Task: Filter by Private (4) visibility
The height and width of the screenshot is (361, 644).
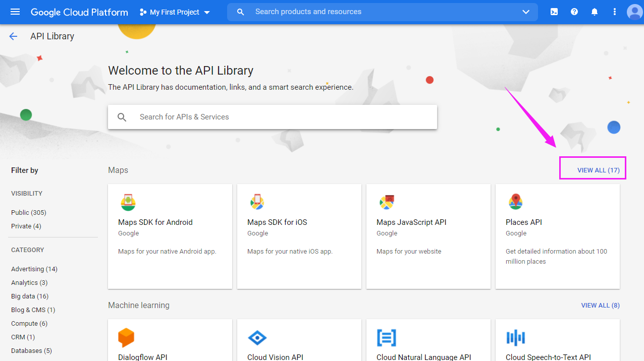Action: [26, 226]
